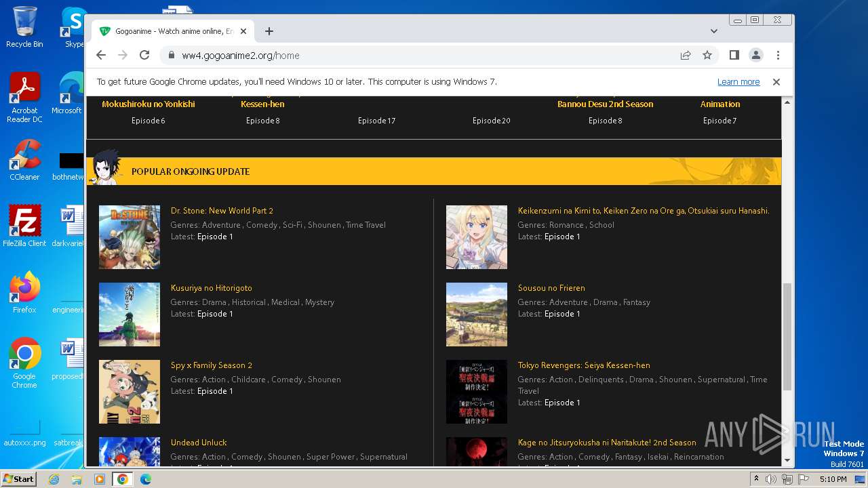The height and width of the screenshot is (488, 868).
Task: Open volume control in system tray
Action: [x=771, y=479]
